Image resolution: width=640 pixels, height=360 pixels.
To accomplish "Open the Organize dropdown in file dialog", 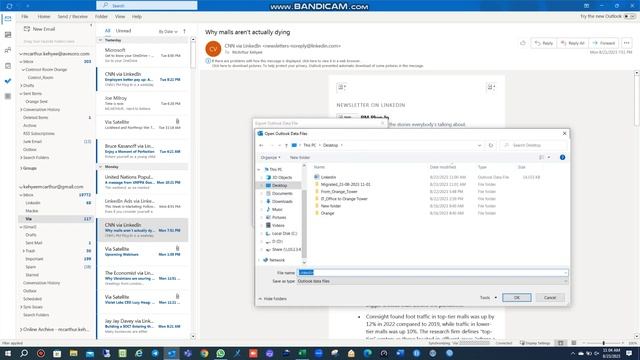I will (270, 158).
